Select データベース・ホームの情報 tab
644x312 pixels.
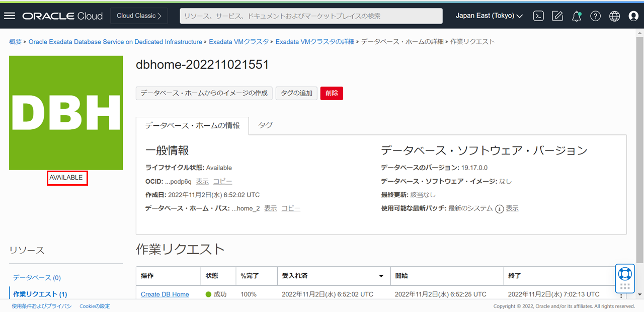pyautogui.click(x=192, y=126)
